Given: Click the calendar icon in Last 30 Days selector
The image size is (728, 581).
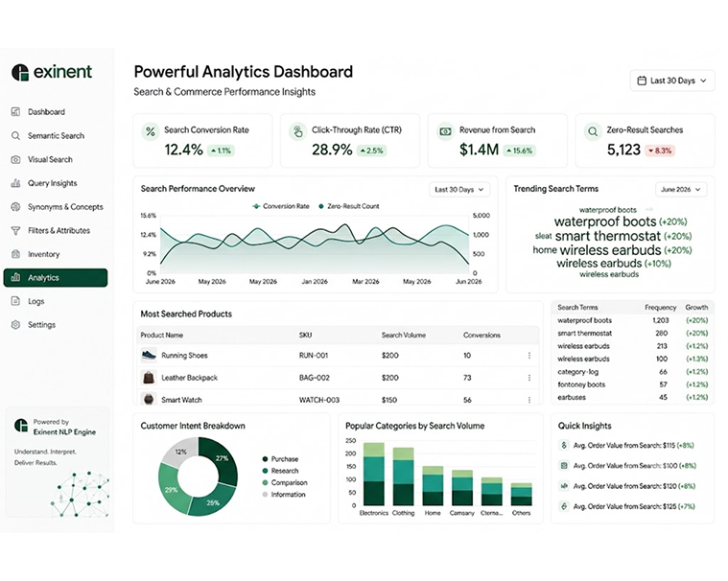Looking at the screenshot, I should click(642, 81).
